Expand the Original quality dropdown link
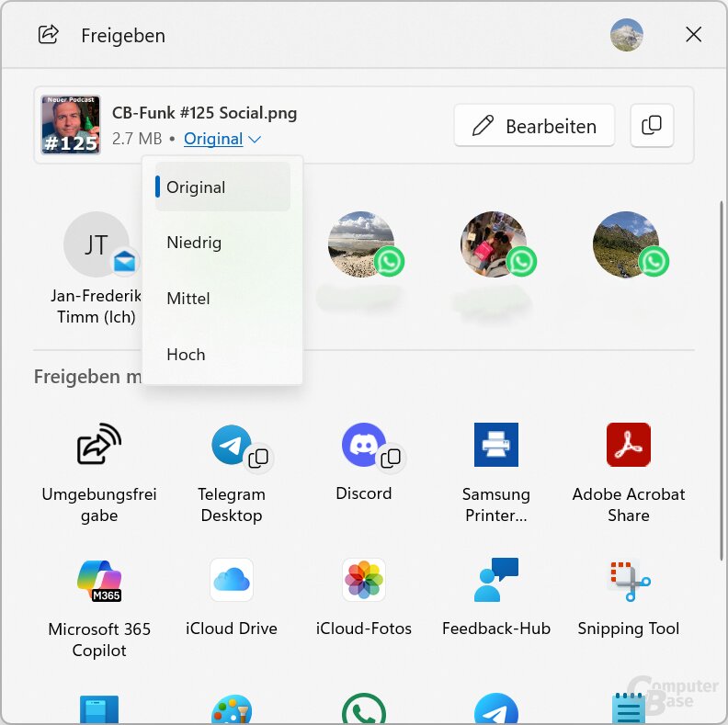This screenshot has width=728, height=725. (213, 139)
